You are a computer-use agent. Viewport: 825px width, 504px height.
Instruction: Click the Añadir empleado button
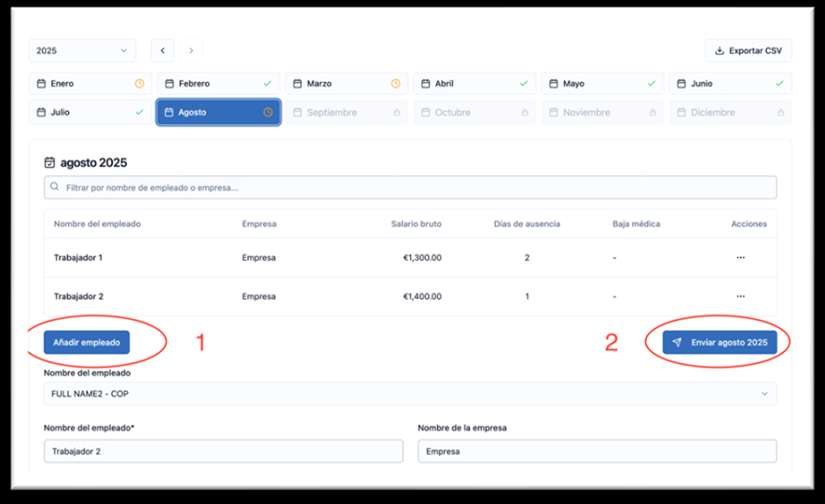(x=87, y=343)
